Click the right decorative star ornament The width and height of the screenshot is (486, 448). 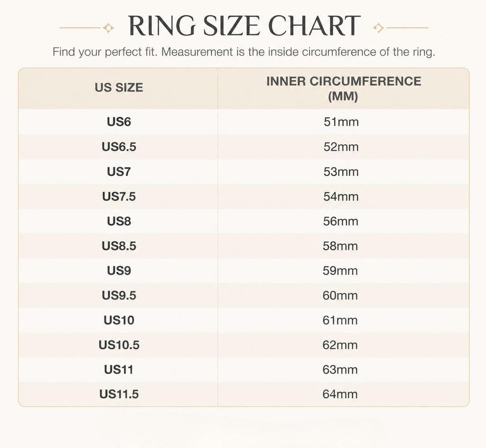(378, 28)
